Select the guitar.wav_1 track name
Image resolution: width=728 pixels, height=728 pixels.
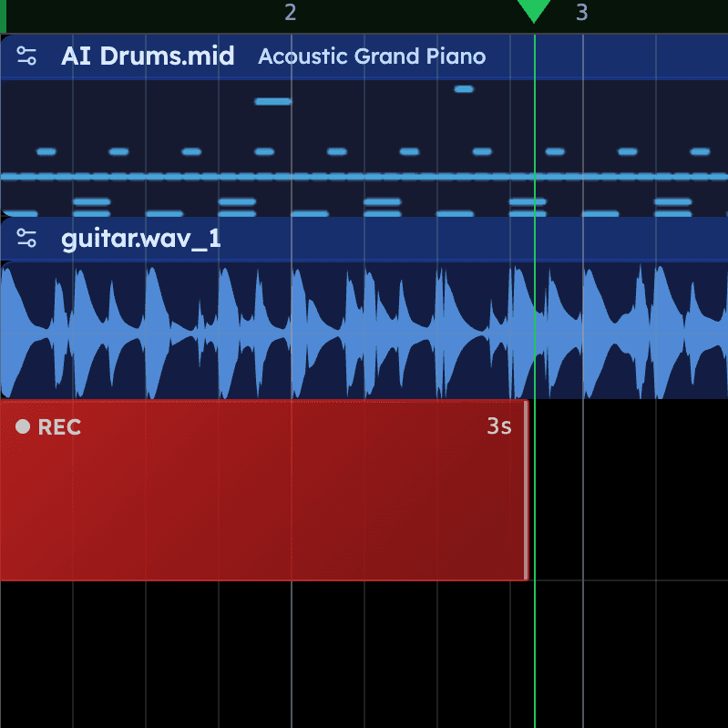pyautogui.click(x=140, y=240)
